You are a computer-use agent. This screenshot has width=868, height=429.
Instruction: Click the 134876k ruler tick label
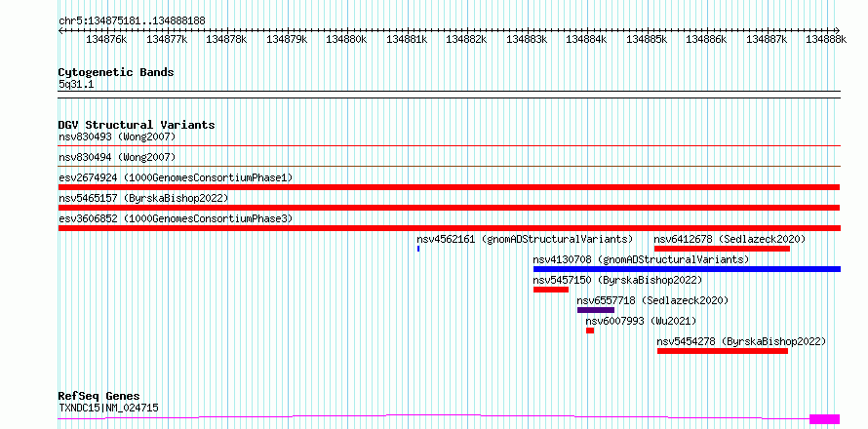pos(107,39)
